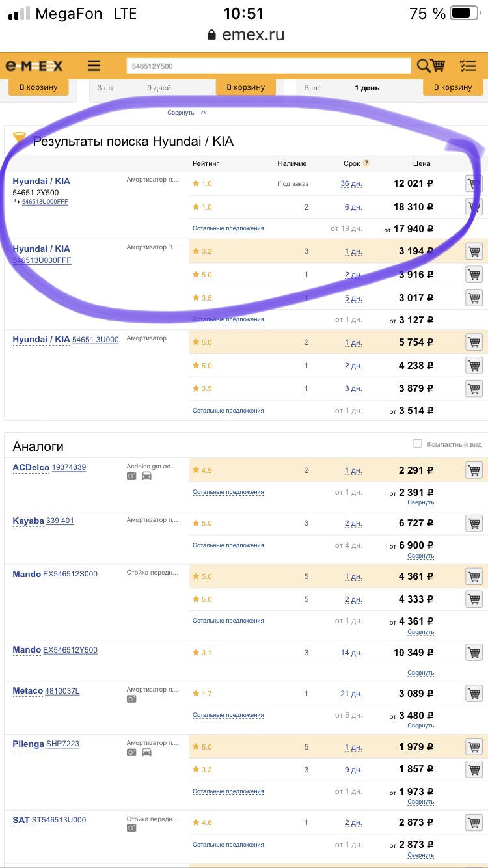Open the hamburger menu

click(94, 66)
